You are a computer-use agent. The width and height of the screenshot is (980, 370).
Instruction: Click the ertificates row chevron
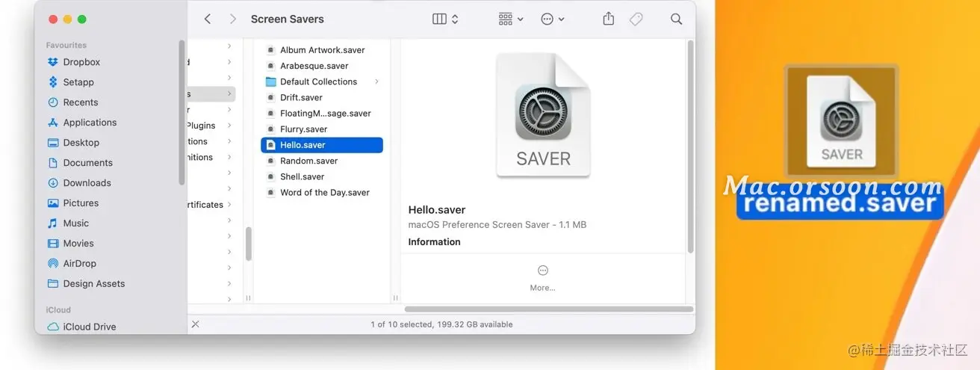[229, 205]
